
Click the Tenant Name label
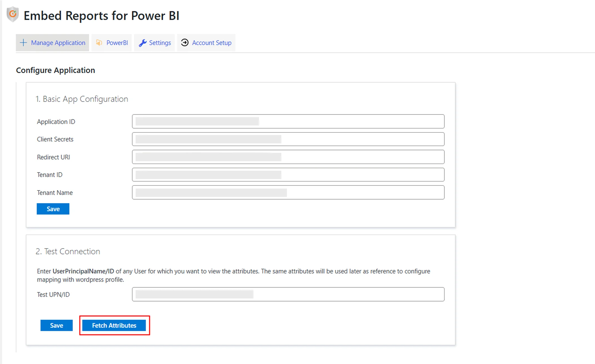[x=55, y=193]
